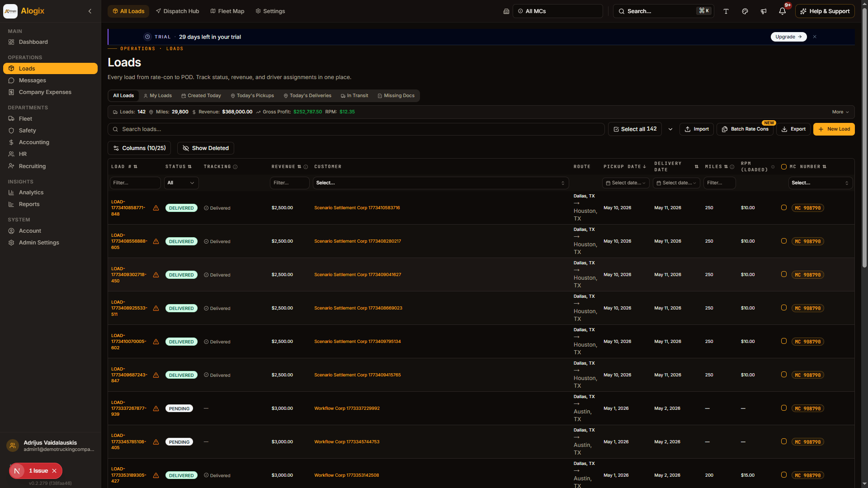The image size is (868, 488).
Task: Click the New Load button
Action: (834, 129)
